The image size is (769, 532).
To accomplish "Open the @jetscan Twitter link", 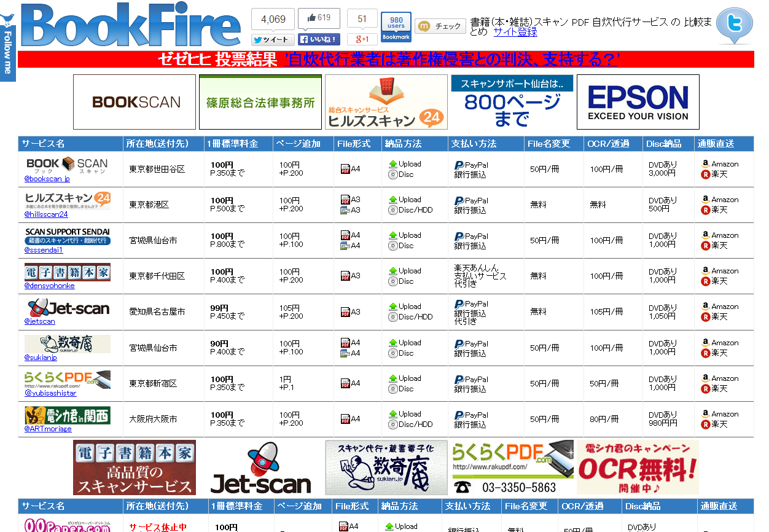I will coord(39,321).
